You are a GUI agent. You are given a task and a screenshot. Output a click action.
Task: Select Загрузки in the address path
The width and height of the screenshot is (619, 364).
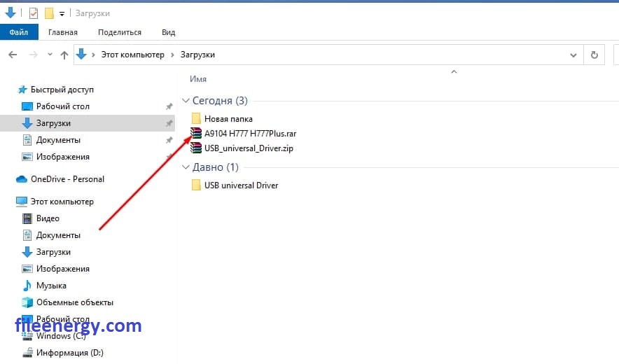click(x=197, y=55)
